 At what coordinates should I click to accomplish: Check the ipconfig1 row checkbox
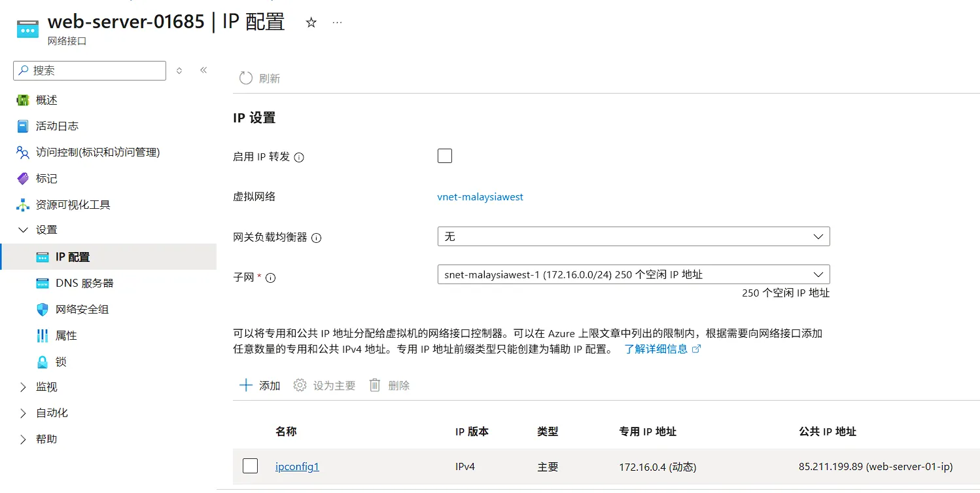[251, 466]
